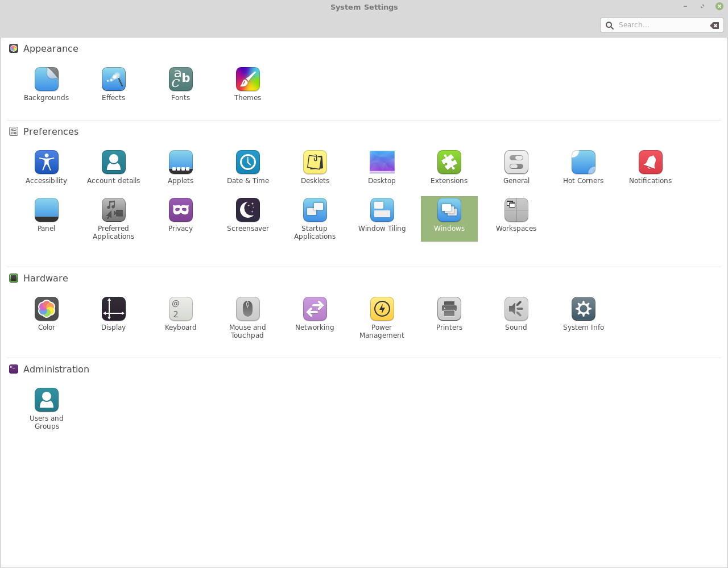Clear the search field text

[714, 25]
